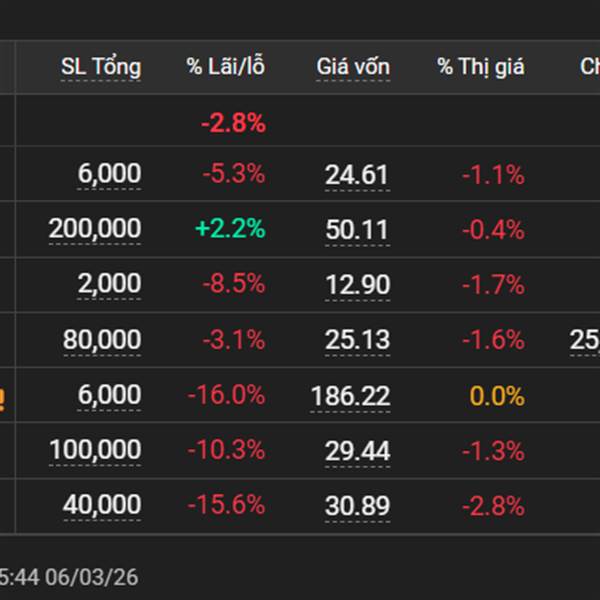
Task: Click the -8.5% loss value
Action: pos(233,285)
